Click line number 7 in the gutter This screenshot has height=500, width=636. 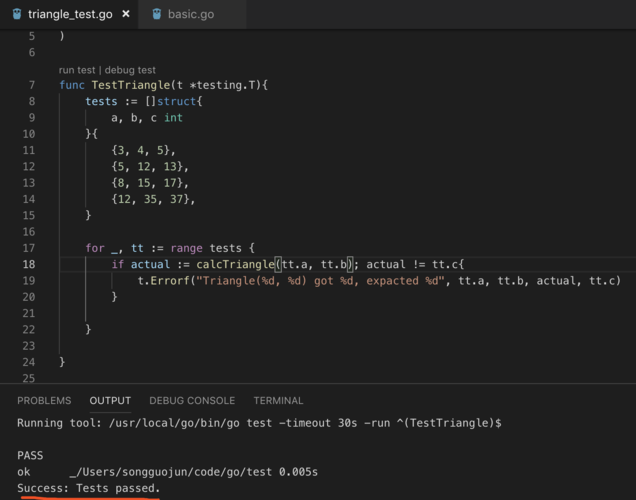click(32, 85)
